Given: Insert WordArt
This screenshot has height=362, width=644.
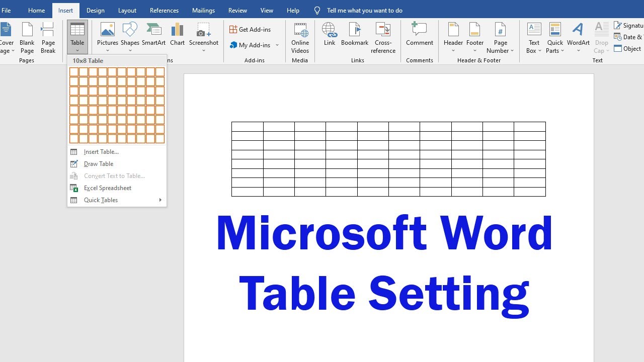Looking at the screenshot, I should coord(578,37).
